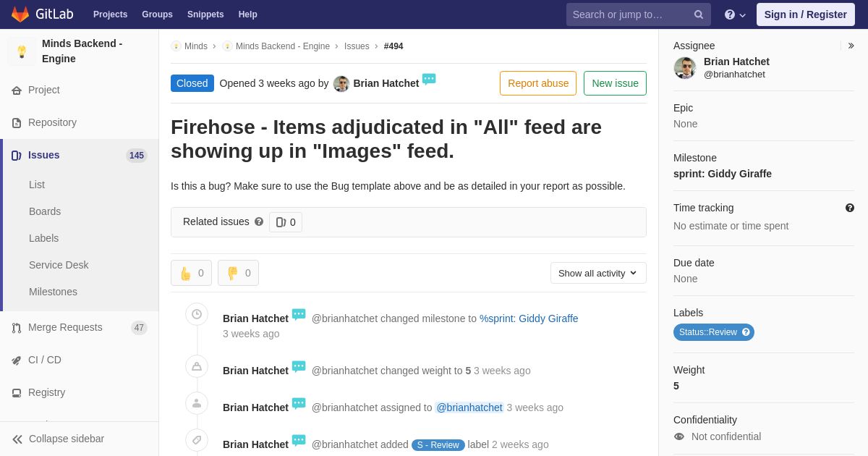Click Brian Hatchet's assignee avatar

click(x=685, y=68)
